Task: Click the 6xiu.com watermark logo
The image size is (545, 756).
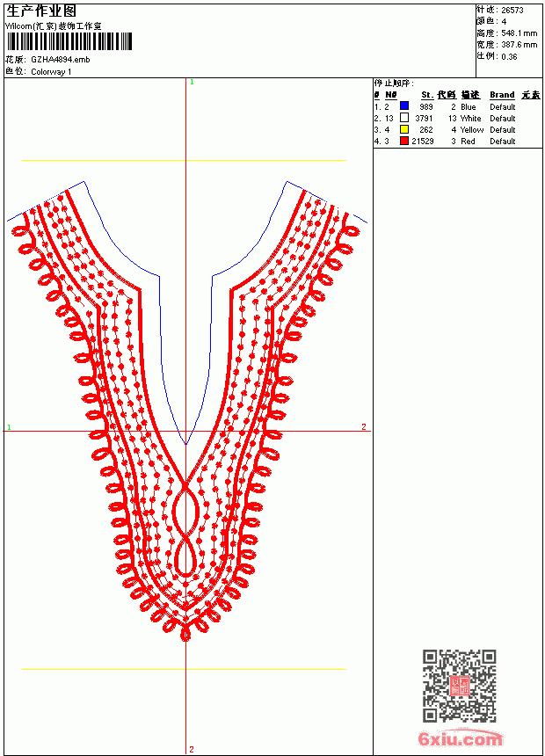Action: (x=460, y=738)
